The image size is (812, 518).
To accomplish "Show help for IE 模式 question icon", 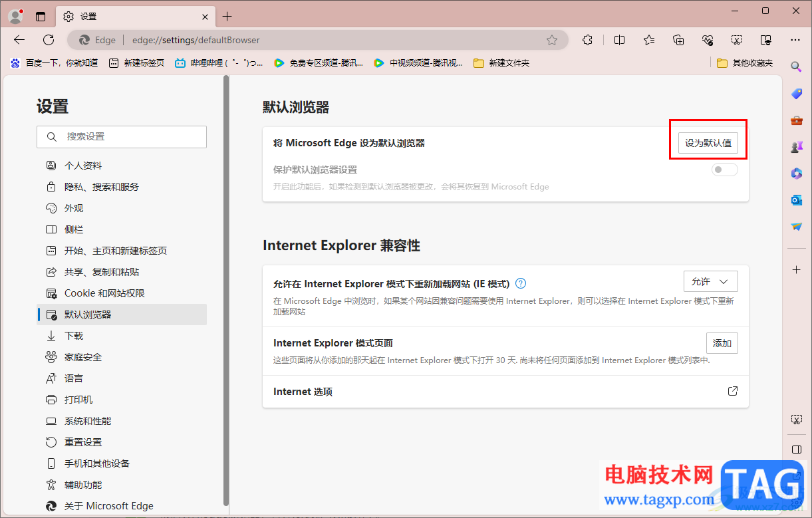I will tap(521, 283).
